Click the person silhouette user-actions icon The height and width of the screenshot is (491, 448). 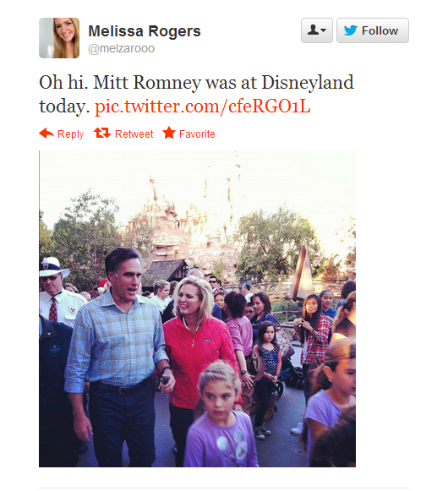pos(313,30)
